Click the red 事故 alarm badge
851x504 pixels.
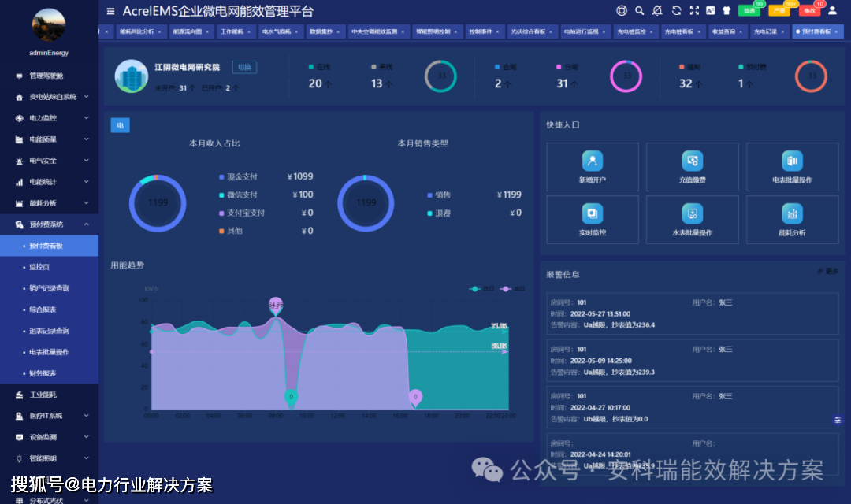point(809,10)
